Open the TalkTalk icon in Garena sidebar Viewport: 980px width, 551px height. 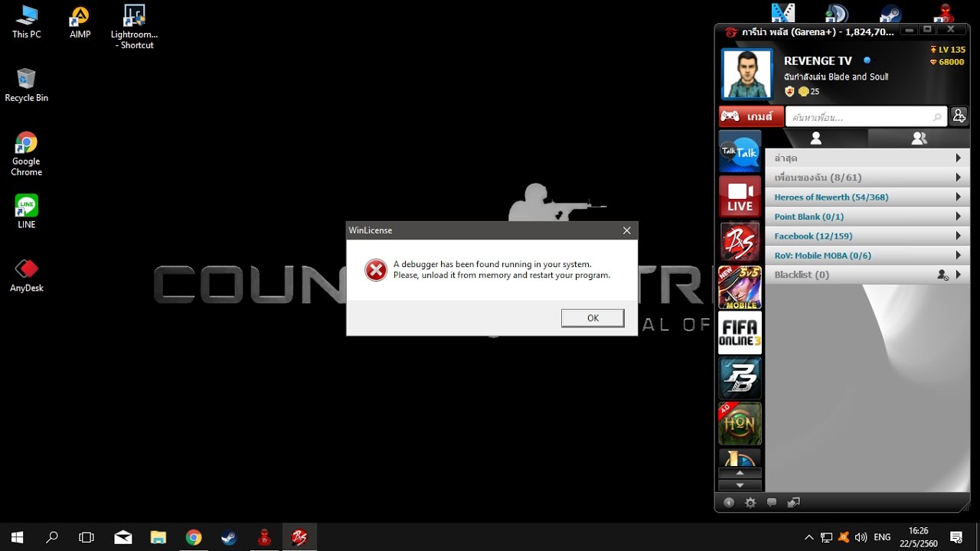(x=740, y=152)
